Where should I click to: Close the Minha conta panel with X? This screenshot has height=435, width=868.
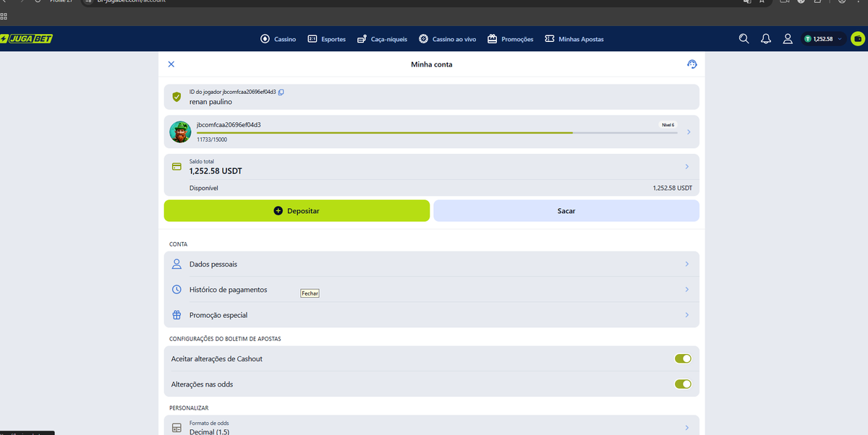[x=171, y=64]
